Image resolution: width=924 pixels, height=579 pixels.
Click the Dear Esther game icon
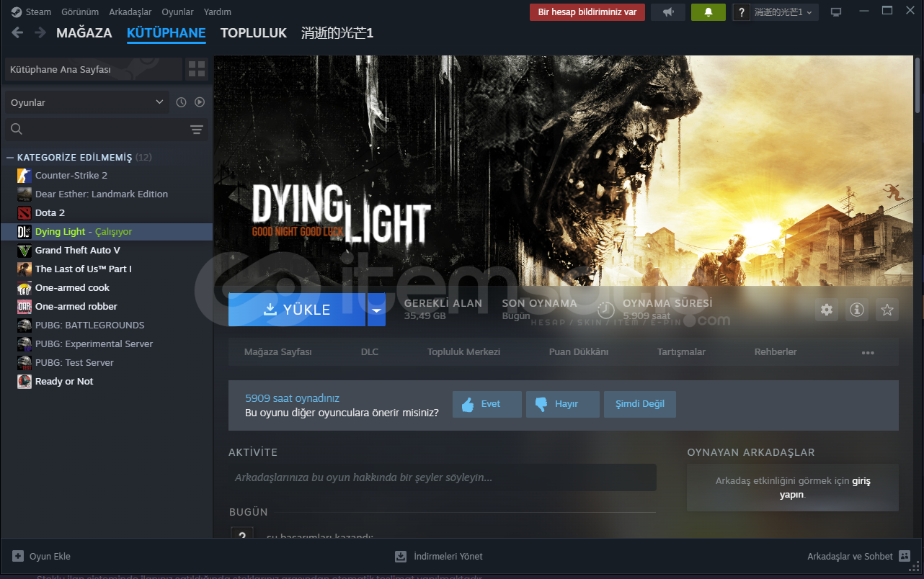point(25,194)
